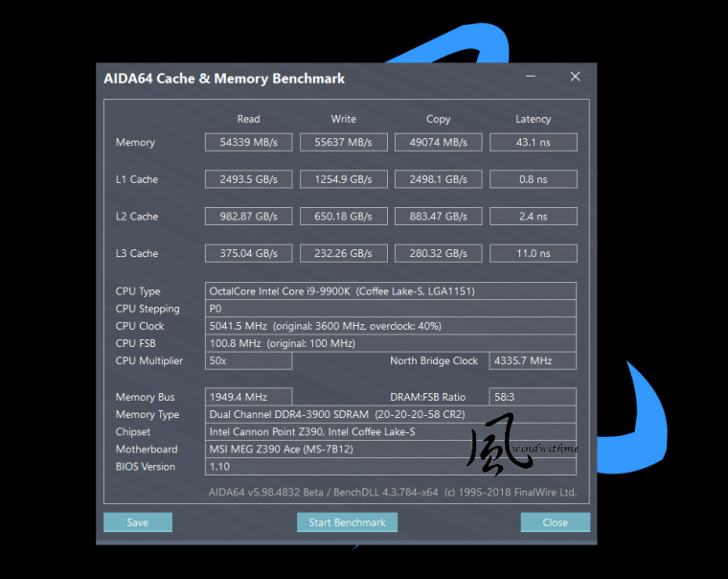Viewport: 728px width, 579px height.
Task: Select the Memory Latency value 43.1 ns
Action: tap(533, 142)
